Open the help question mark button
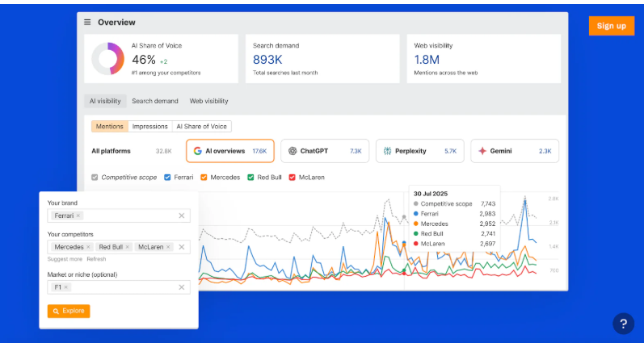The height and width of the screenshot is (343, 644). pos(623,324)
